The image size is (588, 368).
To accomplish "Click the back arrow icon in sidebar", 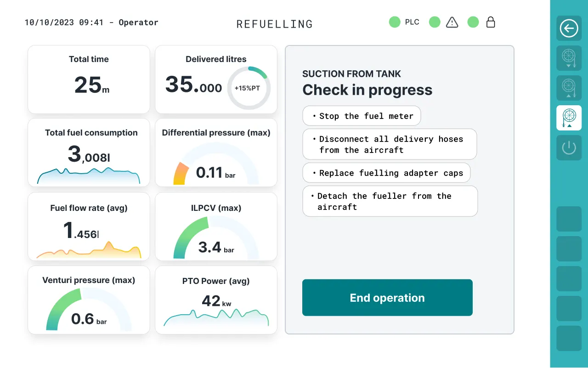I will point(569,28).
